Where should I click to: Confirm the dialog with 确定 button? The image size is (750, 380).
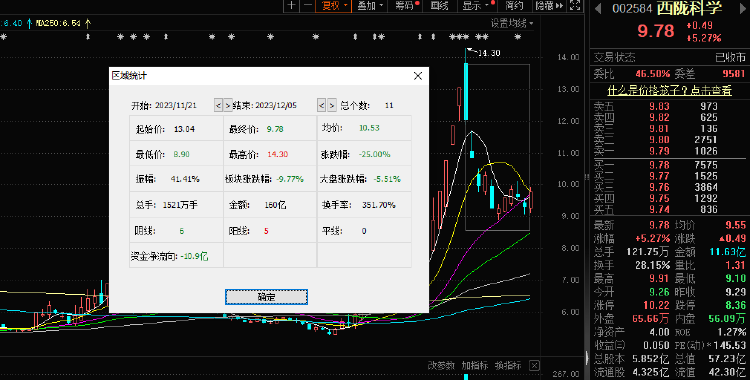(266, 297)
